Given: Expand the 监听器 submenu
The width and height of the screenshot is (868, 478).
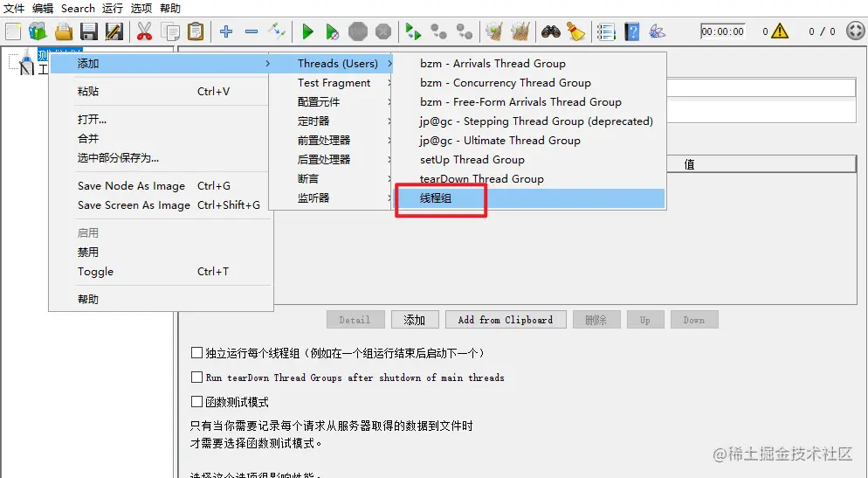Looking at the screenshot, I should click(x=330, y=197).
